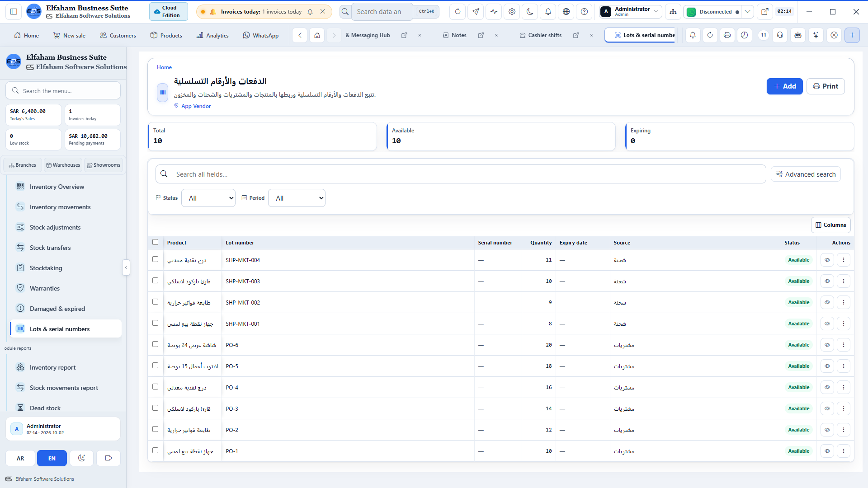
Task: Open the Analytics menu item
Action: coord(212,35)
